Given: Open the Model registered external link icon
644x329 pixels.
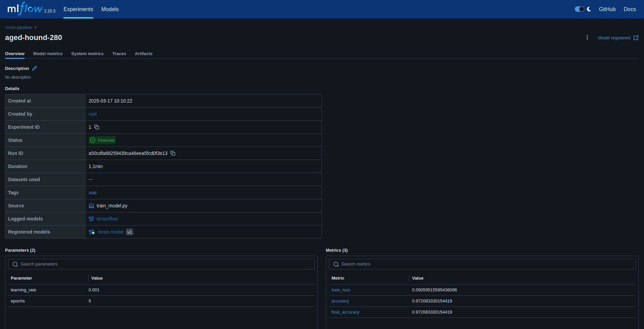Looking at the screenshot, I should [x=636, y=38].
